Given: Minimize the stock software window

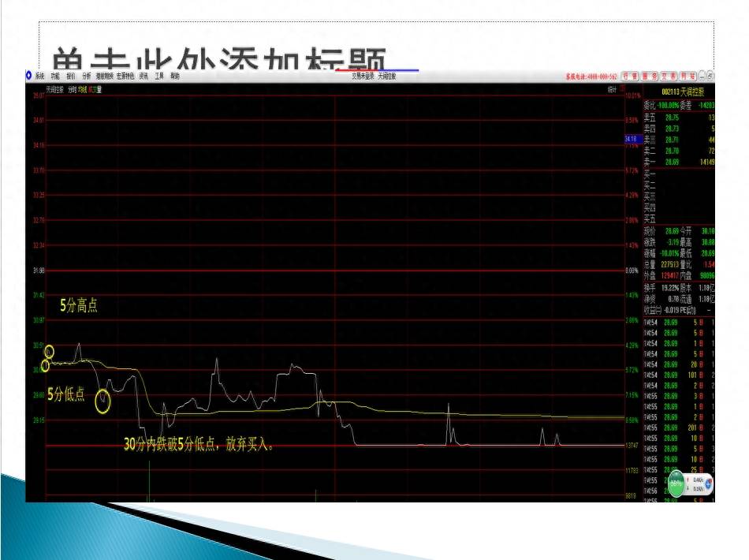Looking at the screenshot, I should point(702,76).
